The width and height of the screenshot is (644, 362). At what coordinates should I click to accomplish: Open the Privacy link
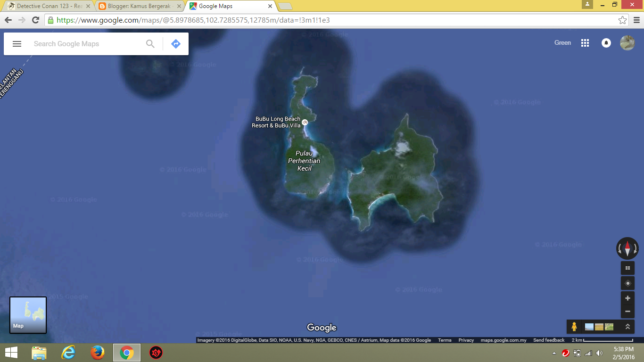tap(466, 340)
